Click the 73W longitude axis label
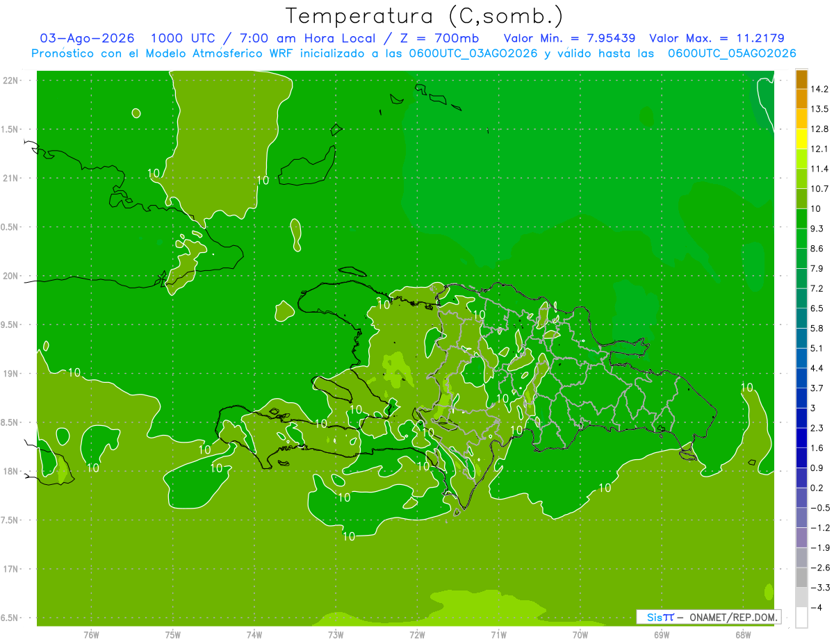 point(336,634)
